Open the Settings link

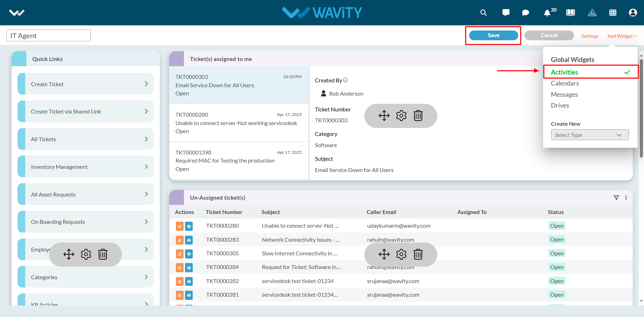(x=590, y=36)
